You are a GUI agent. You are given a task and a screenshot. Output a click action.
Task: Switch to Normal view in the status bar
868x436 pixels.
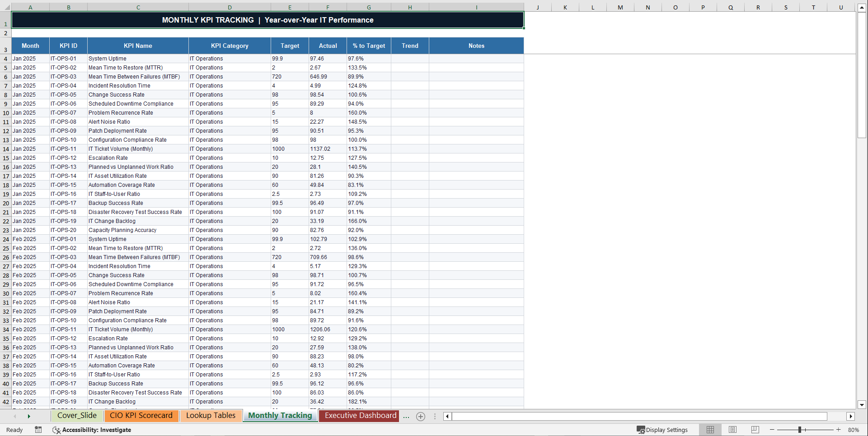coord(710,430)
